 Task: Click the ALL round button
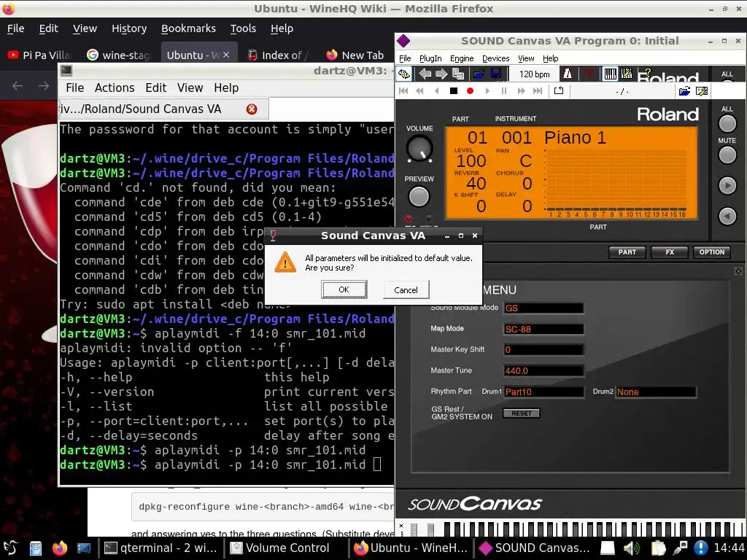coord(727,124)
